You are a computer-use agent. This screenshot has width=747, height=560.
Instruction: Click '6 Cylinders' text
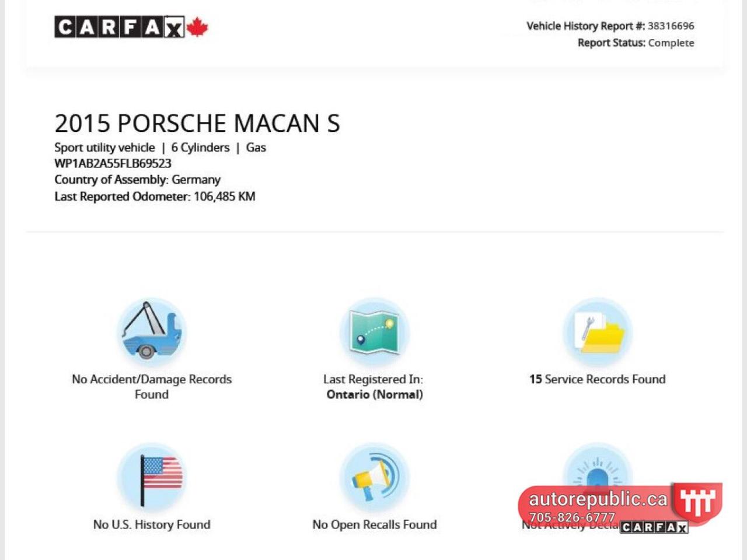click(x=200, y=148)
